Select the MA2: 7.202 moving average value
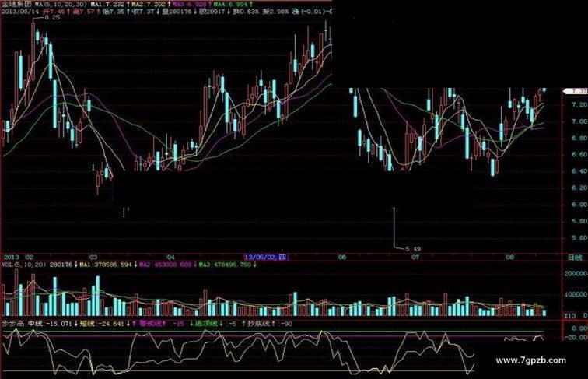 (147, 4)
